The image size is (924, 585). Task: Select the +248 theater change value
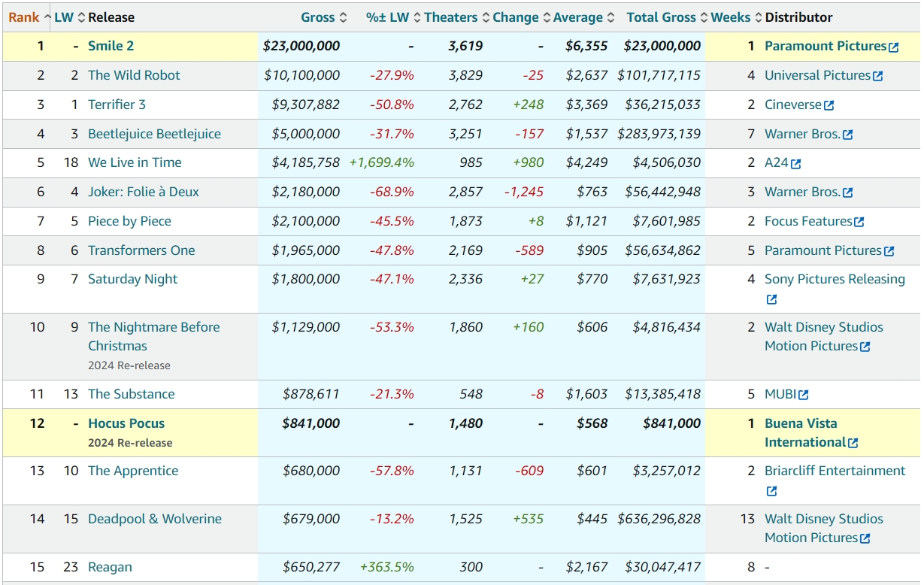tap(529, 105)
